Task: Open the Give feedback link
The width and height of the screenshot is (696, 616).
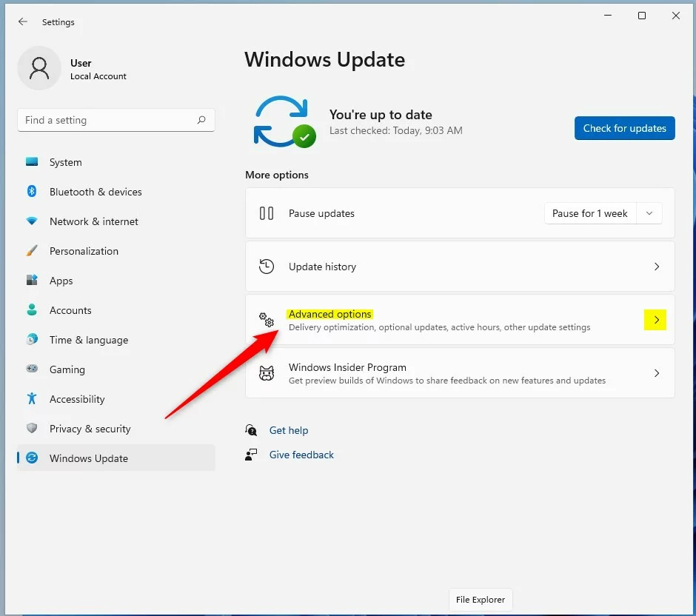Action: (x=301, y=455)
